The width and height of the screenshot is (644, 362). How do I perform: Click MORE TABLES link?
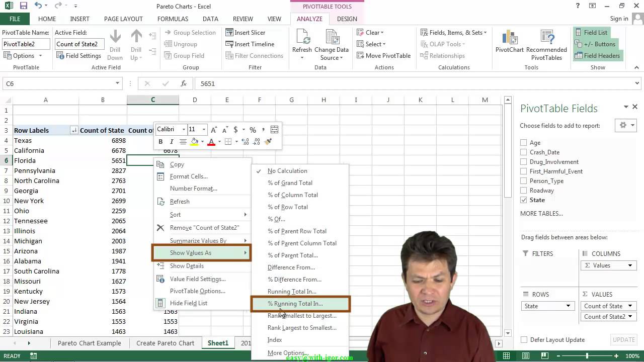pos(541,214)
